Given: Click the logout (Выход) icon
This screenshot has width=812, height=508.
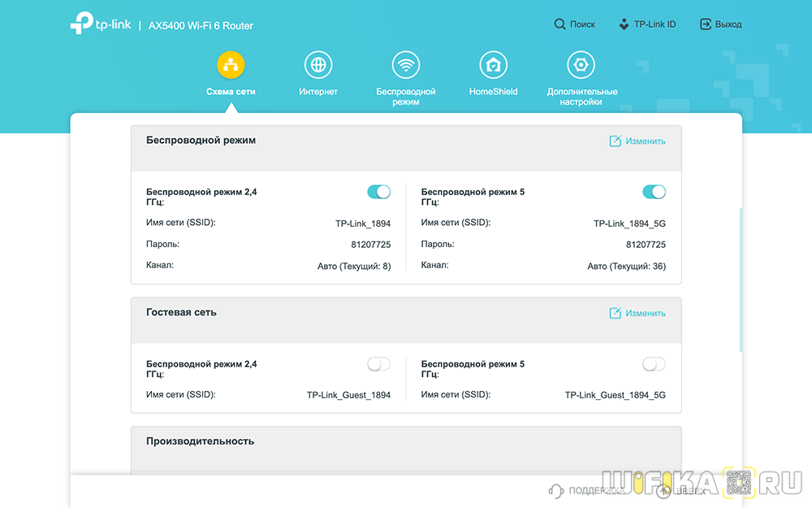Looking at the screenshot, I should 706,24.
